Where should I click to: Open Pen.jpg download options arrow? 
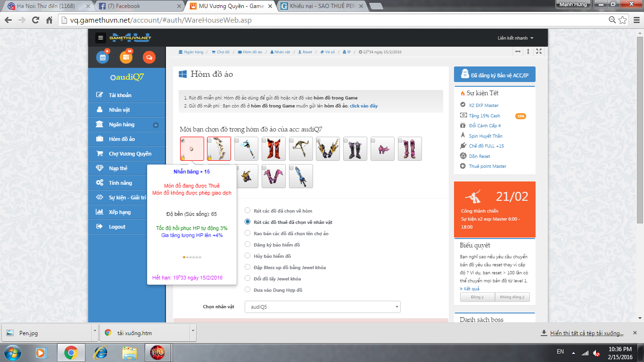(x=95, y=333)
